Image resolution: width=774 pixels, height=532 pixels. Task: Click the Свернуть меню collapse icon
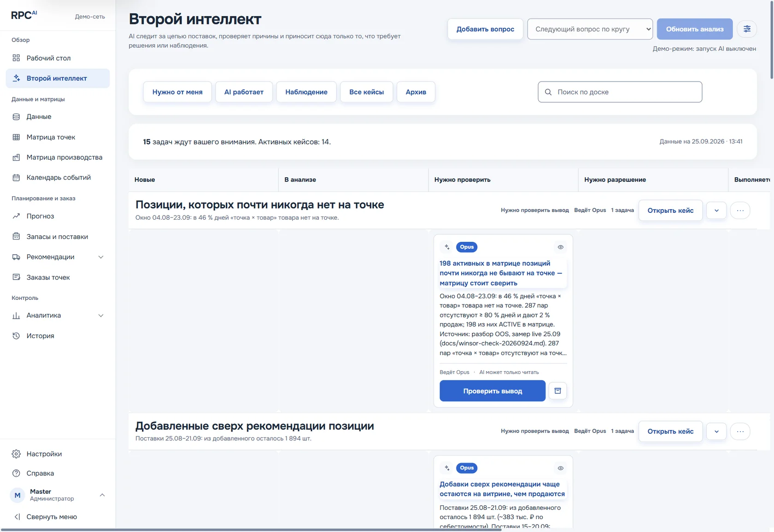coord(17,517)
